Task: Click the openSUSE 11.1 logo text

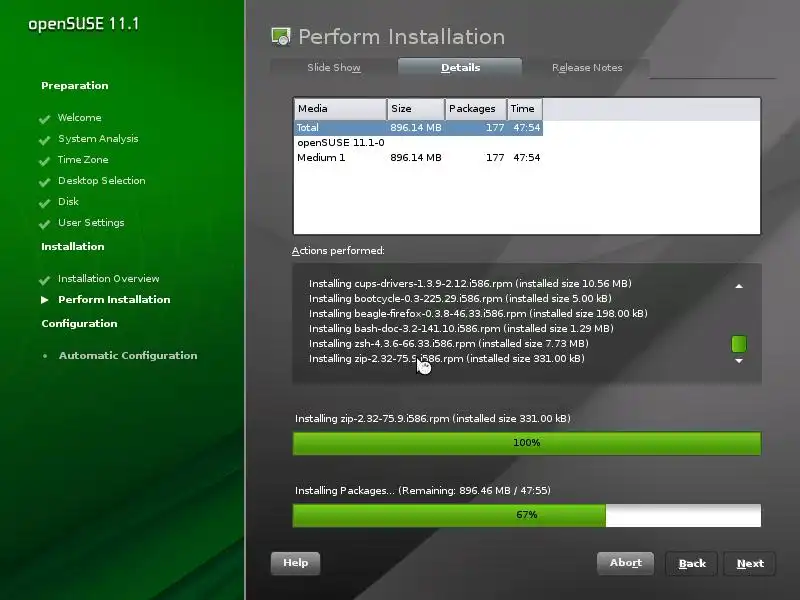Action: pyautogui.click(x=83, y=24)
